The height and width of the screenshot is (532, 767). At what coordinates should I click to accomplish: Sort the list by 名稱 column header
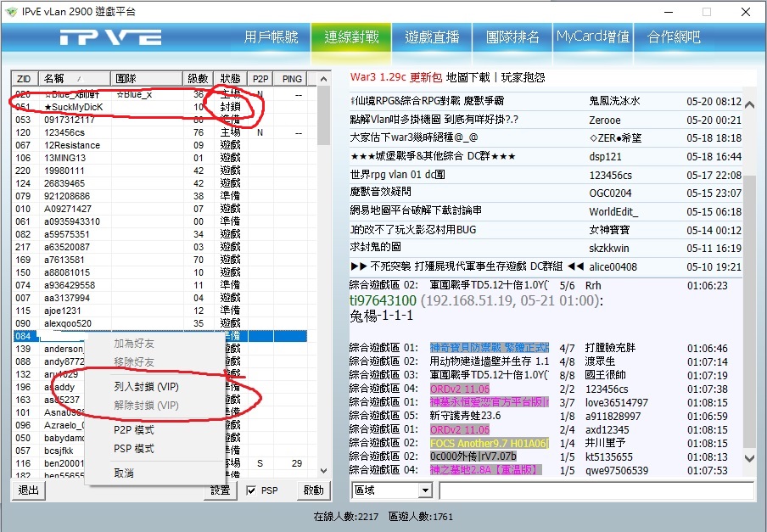tap(75, 79)
